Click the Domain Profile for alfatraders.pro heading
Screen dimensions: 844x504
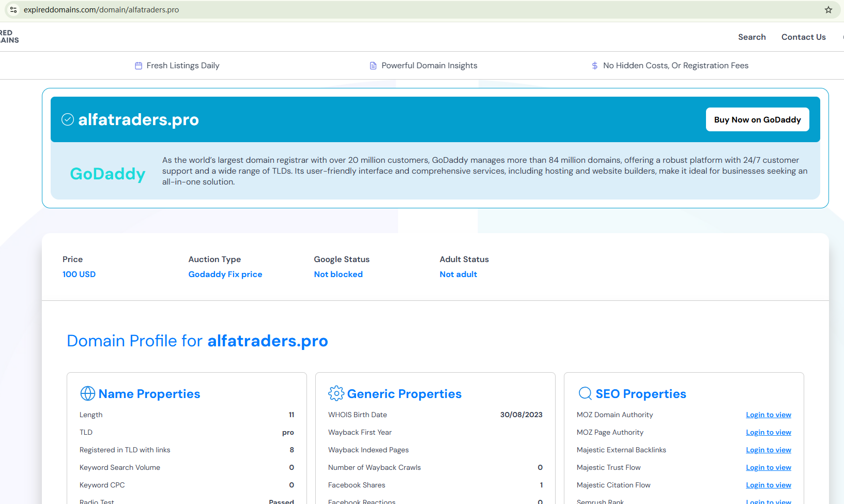pyautogui.click(x=197, y=341)
